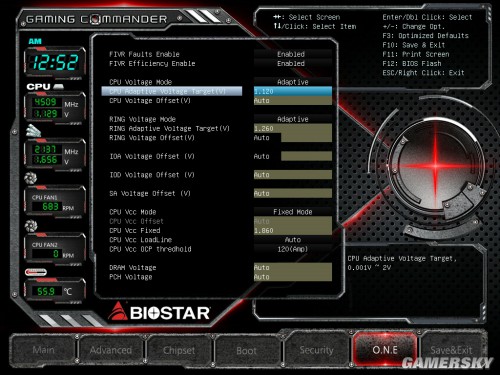Click the BIOSTAR logo
The image size is (500, 375).
(x=159, y=312)
